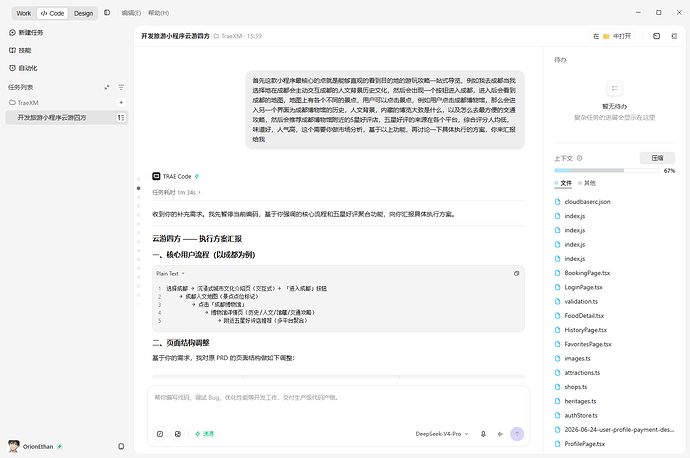Switch to the Work tab

coord(24,13)
